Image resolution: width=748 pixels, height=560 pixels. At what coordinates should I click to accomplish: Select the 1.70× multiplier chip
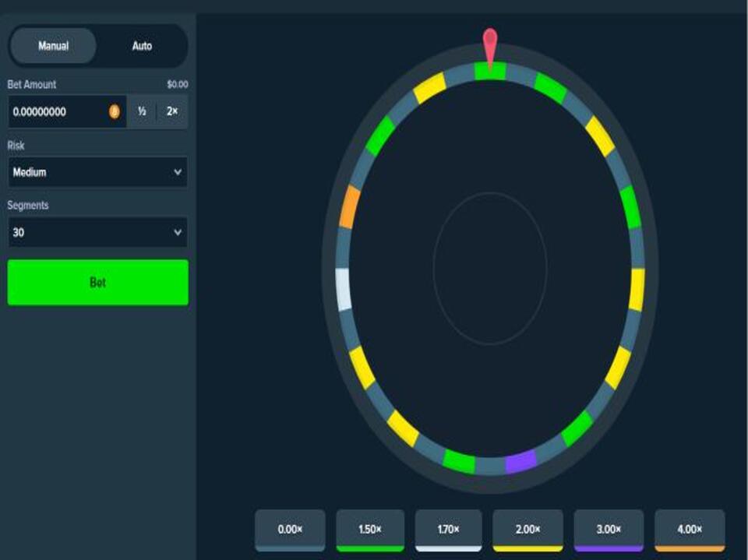[x=449, y=529]
